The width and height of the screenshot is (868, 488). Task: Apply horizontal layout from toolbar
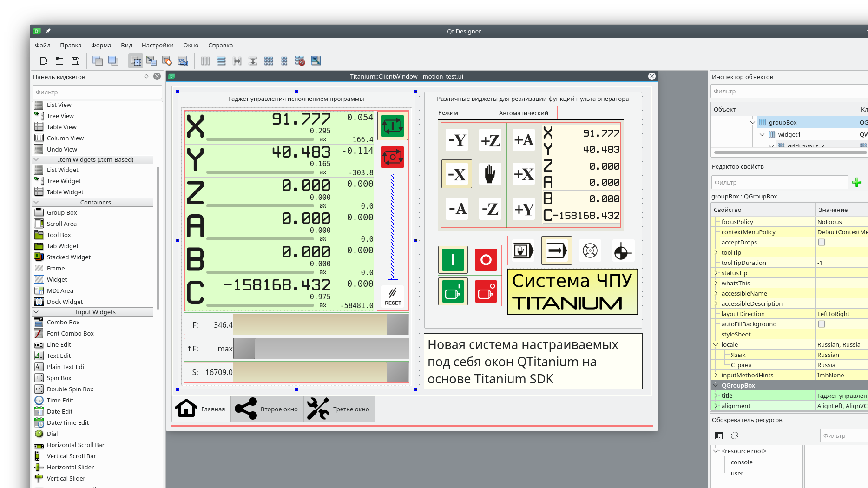click(205, 61)
